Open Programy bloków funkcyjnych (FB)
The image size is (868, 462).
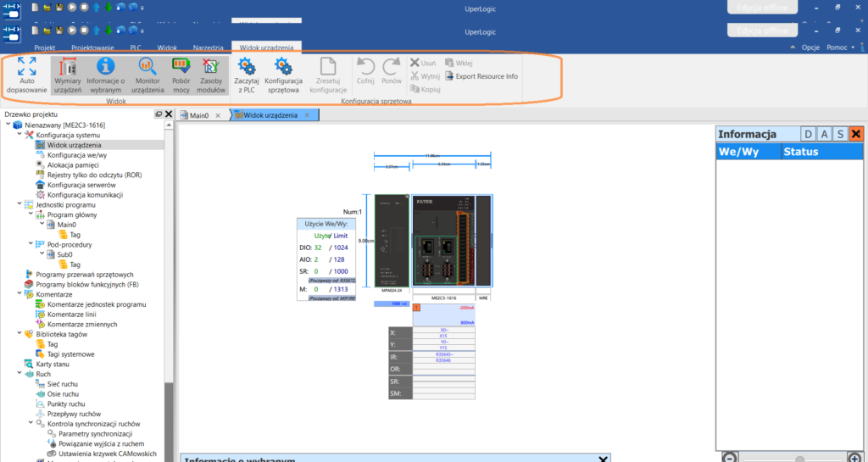coord(87,284)
